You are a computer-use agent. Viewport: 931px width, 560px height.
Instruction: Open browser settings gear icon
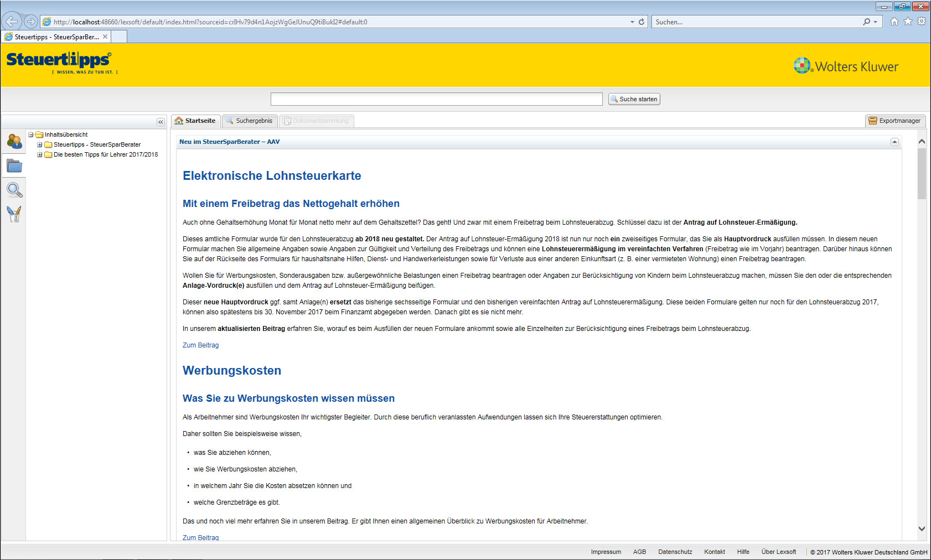pos(922,22)
